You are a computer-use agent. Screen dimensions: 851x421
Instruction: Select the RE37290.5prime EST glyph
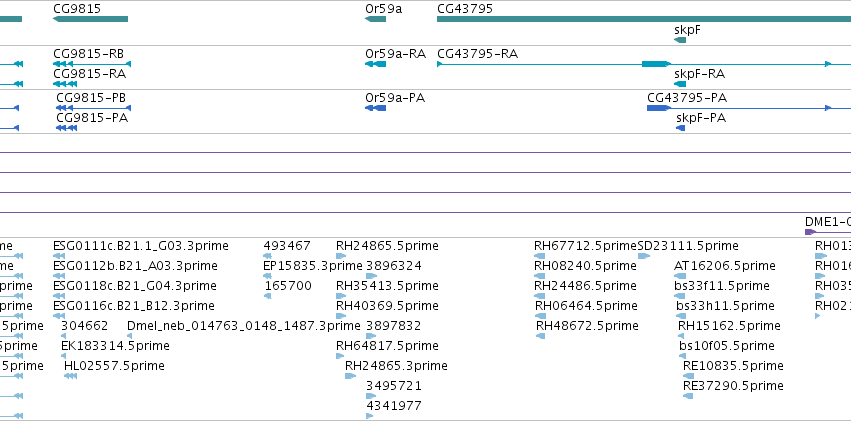coord(688,396)
